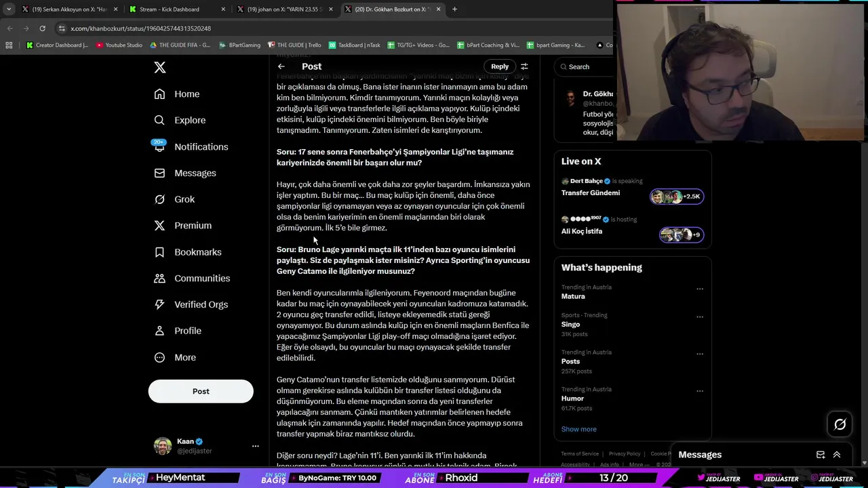Screen dimensions: 868x488
Task: Click listener avatars badge +2.5K
Action: tap(677, 197)
